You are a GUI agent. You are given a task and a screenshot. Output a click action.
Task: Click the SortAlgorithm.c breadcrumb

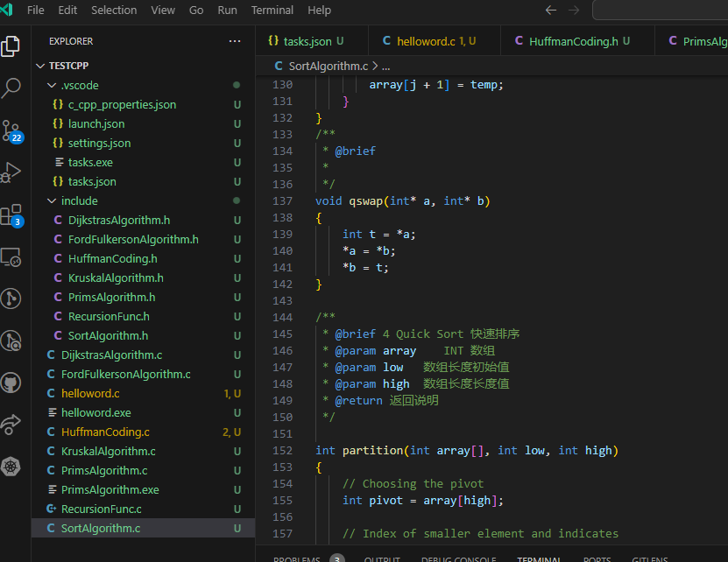(327, 66)
